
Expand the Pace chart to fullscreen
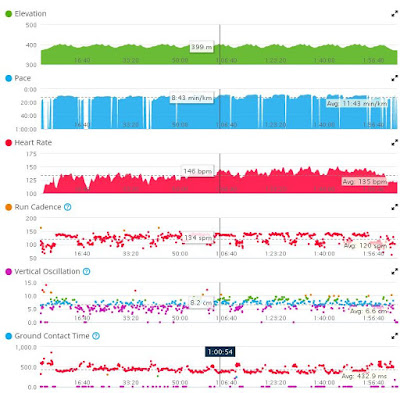pos(394,78)
